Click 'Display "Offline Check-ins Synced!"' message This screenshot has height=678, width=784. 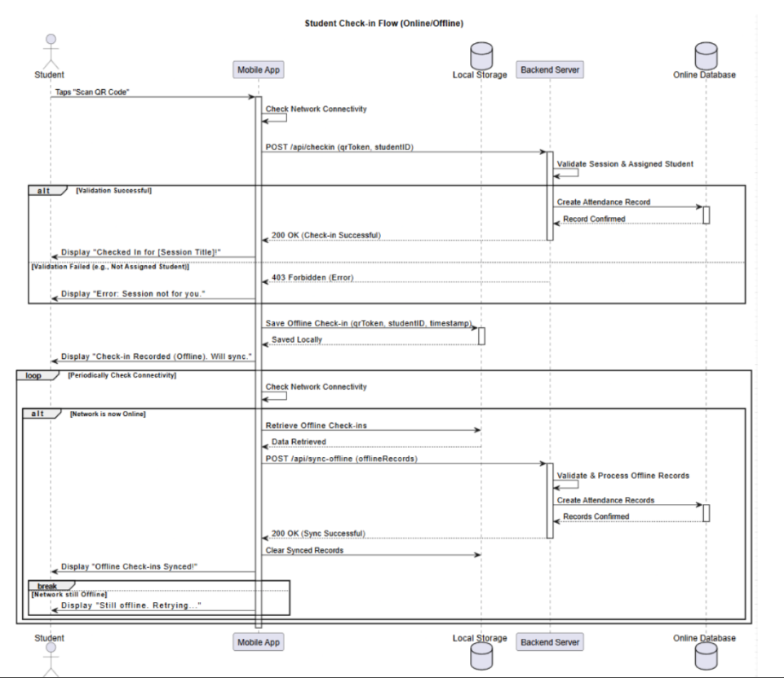coord(130,566)
